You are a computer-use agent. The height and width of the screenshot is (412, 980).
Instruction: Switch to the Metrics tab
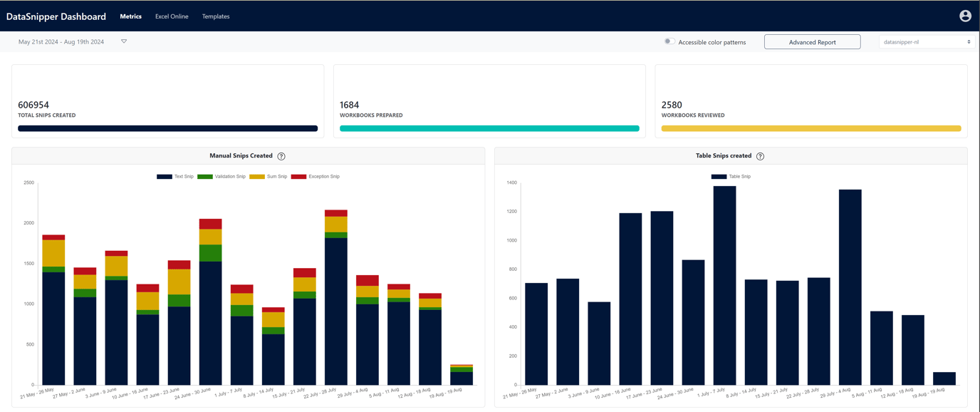130,16
